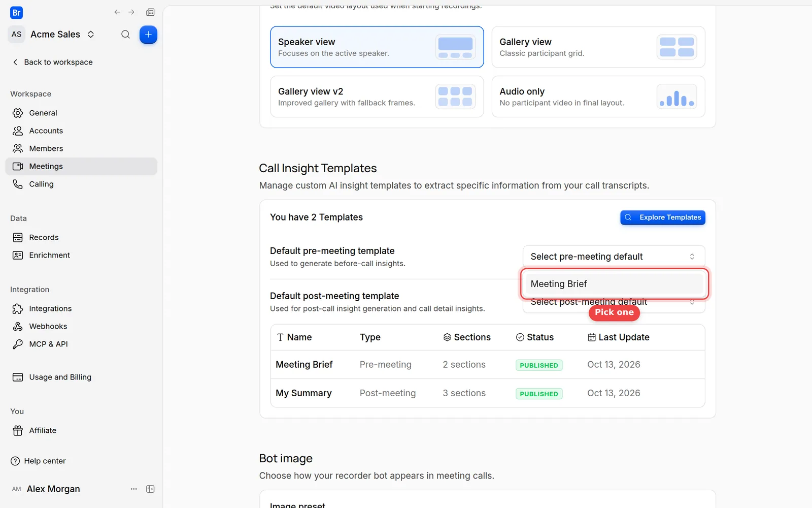Click the Usage and Billing card icon

tap(18, 377)
